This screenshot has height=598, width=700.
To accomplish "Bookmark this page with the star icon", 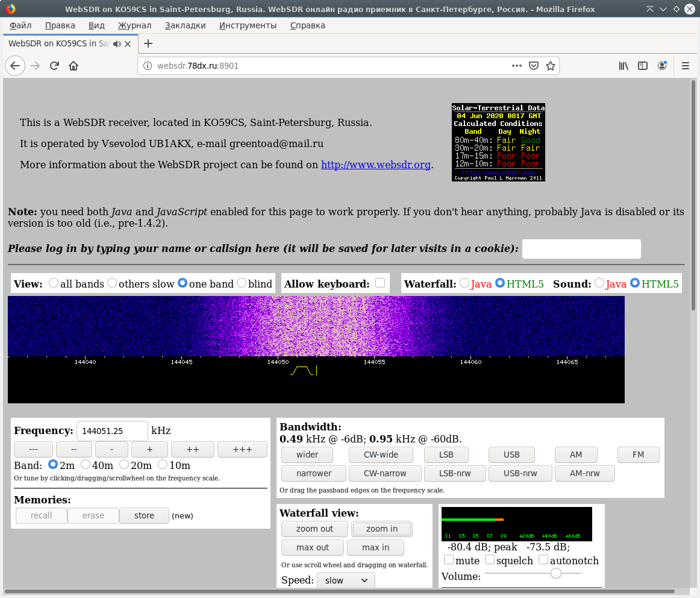I will click(x=550, y=66).
